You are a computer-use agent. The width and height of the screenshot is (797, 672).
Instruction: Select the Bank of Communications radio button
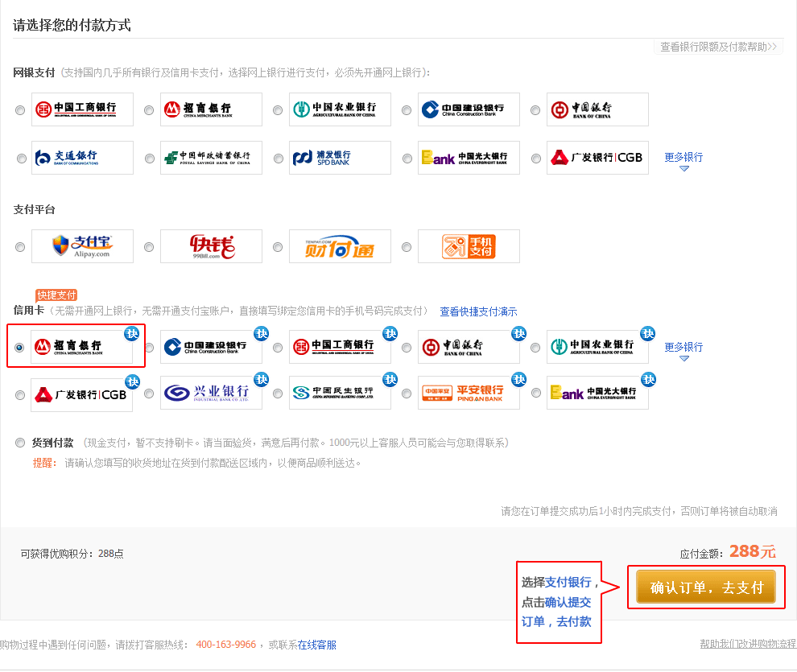22,159
